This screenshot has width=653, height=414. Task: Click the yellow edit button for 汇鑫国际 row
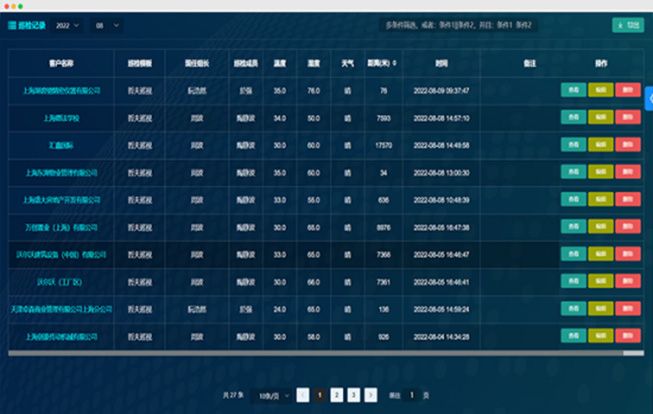[x=601, y=145]
